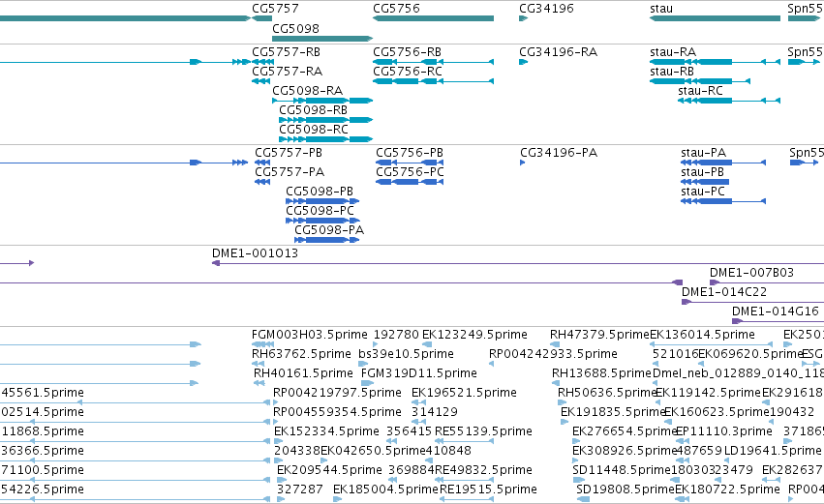The height and width of the screenshot is (504, 824).
Task: Select protein CG5756-PC
Action: click(410, 172)
